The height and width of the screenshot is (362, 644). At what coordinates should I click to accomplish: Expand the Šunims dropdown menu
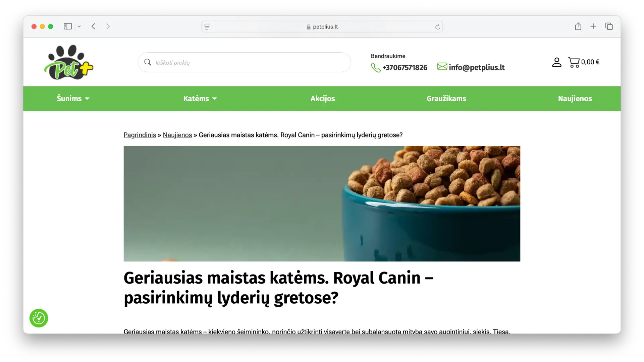click(73, 99)
